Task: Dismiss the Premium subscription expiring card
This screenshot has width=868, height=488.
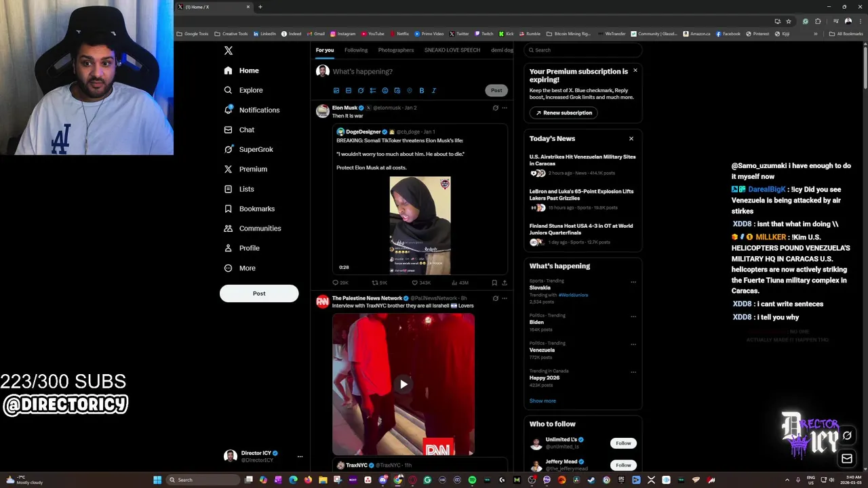Action: click(x=635, y=70)
